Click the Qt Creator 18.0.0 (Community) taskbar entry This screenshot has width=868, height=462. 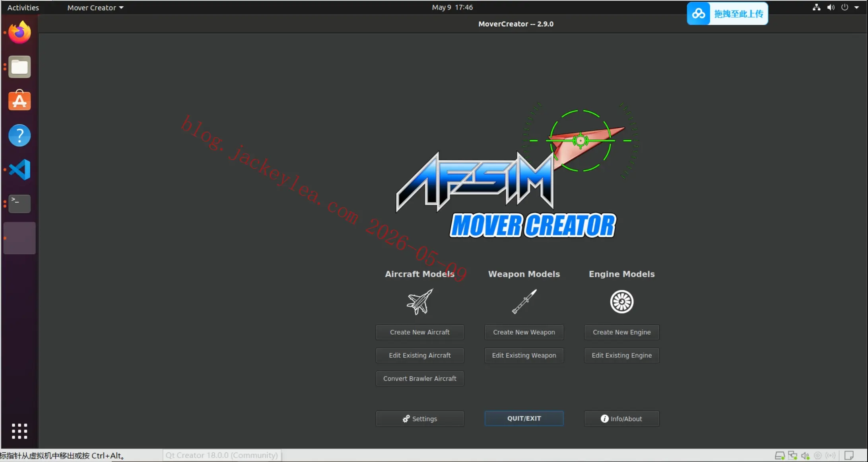click(222, 455)
